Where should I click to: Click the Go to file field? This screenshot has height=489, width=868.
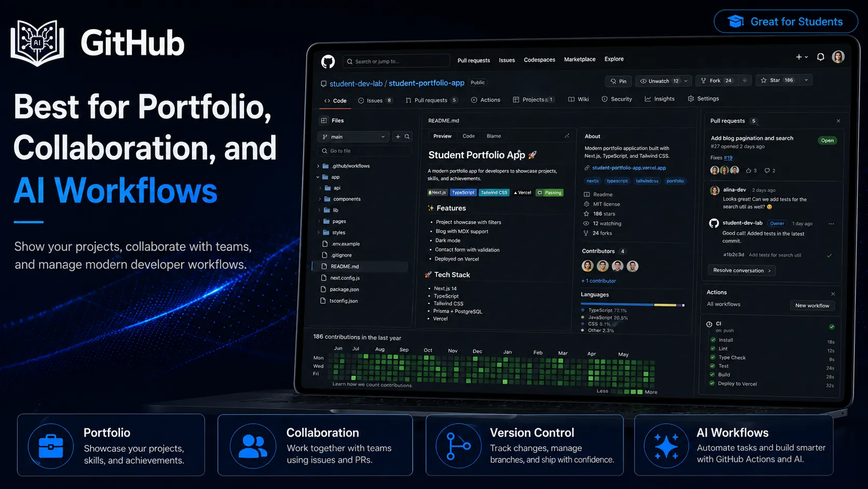tap(364, 151)
